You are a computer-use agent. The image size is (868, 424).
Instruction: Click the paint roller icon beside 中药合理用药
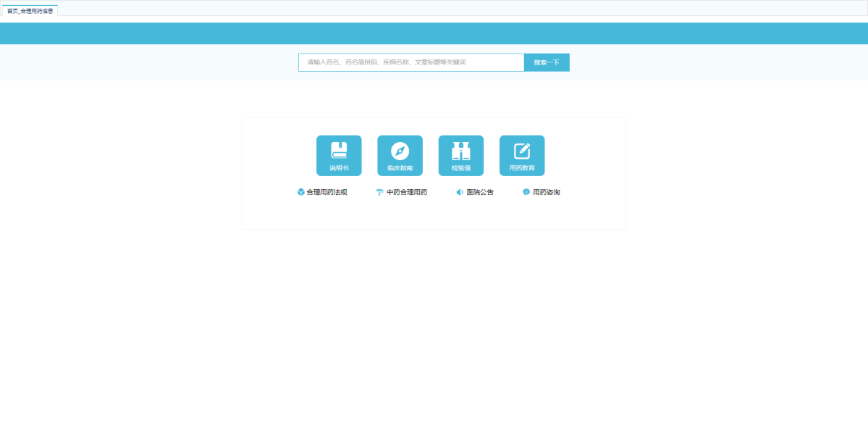coord(379,192)
